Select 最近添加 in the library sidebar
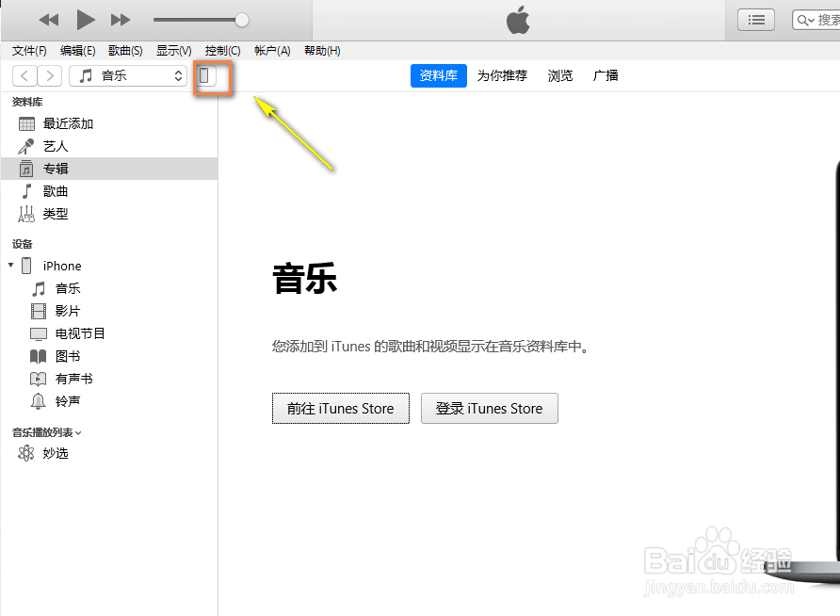 pyautogui.click(x=109, y=123)
